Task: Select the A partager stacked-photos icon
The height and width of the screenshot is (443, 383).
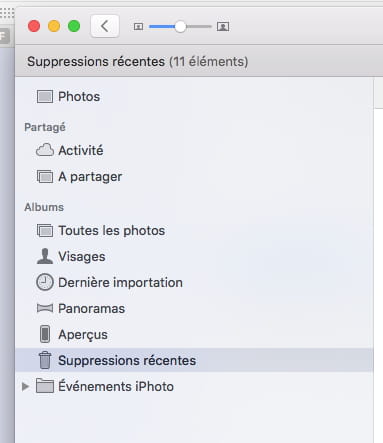Action: click(45, 177)
